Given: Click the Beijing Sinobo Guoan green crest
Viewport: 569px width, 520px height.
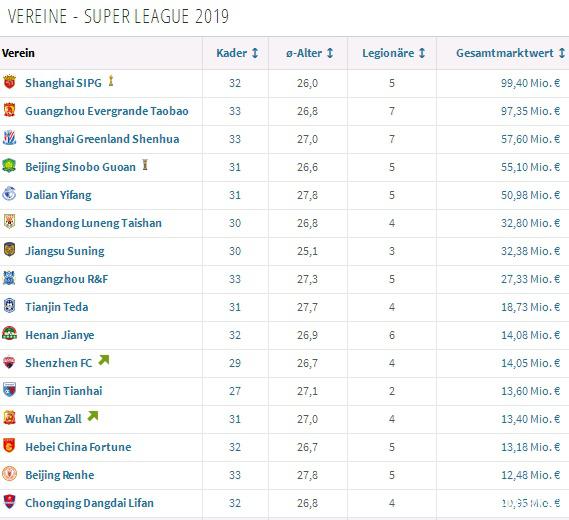Looking at the screenshot, I should click(x=9, y=165).
